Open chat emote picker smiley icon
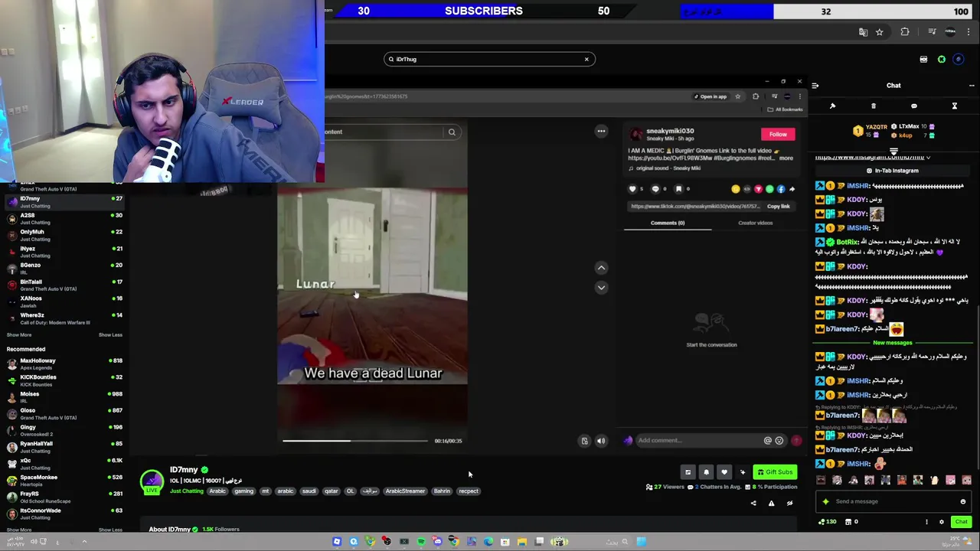Screen dimensions: 980x551 point(963,501)
